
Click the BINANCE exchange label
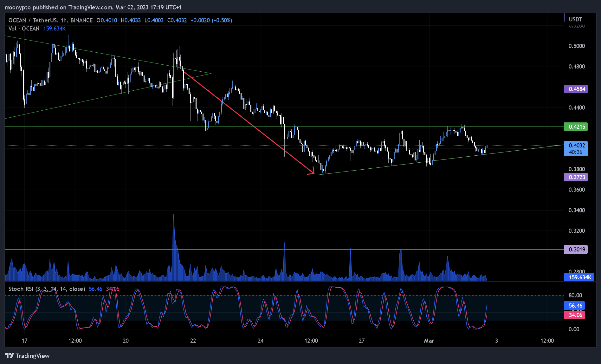[x=81, y=20]
